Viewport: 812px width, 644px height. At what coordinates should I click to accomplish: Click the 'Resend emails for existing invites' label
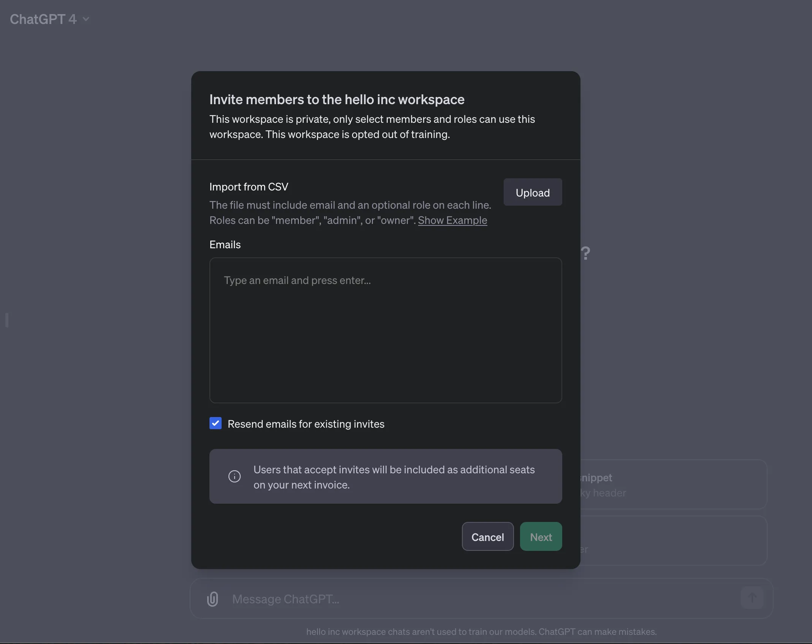[306, 424]
